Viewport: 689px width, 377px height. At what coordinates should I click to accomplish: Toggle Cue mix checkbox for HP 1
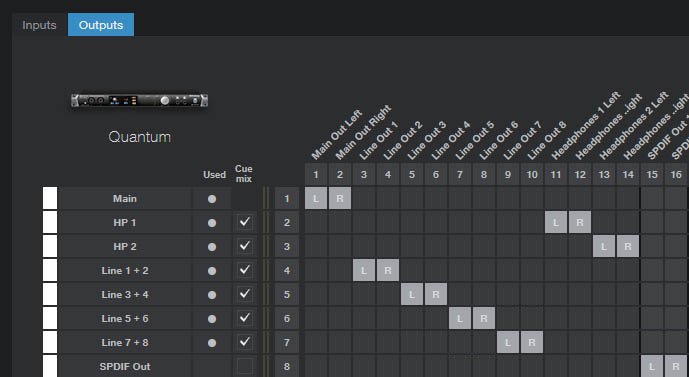pyautogui.click(x=245, y=222)
